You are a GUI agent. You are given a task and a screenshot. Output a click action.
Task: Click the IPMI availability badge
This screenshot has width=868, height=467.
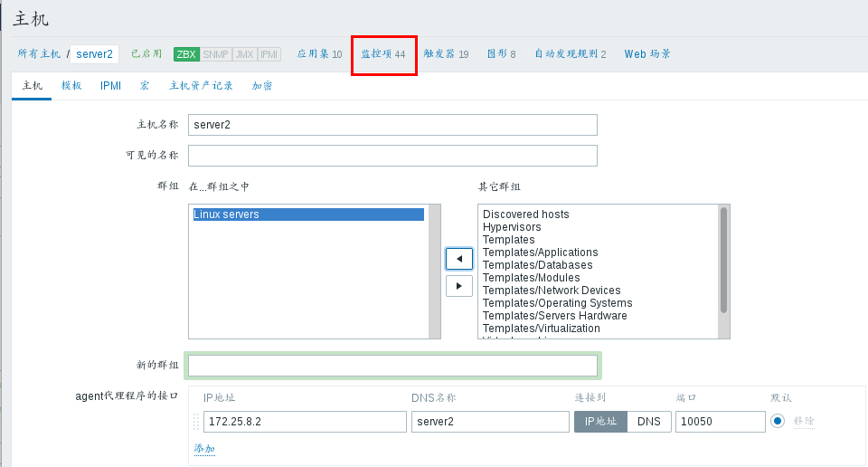tap(269, 54)
